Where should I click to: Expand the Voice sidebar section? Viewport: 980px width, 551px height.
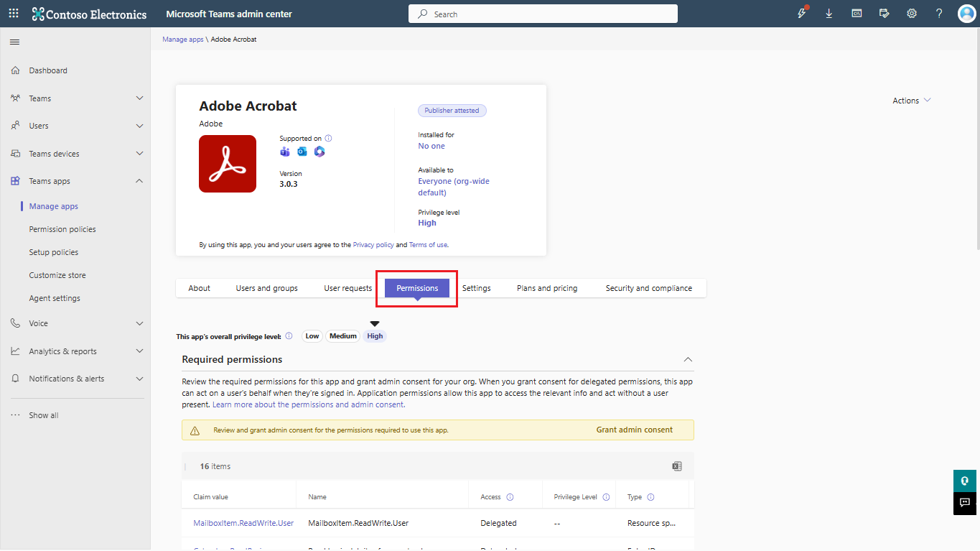139,323
